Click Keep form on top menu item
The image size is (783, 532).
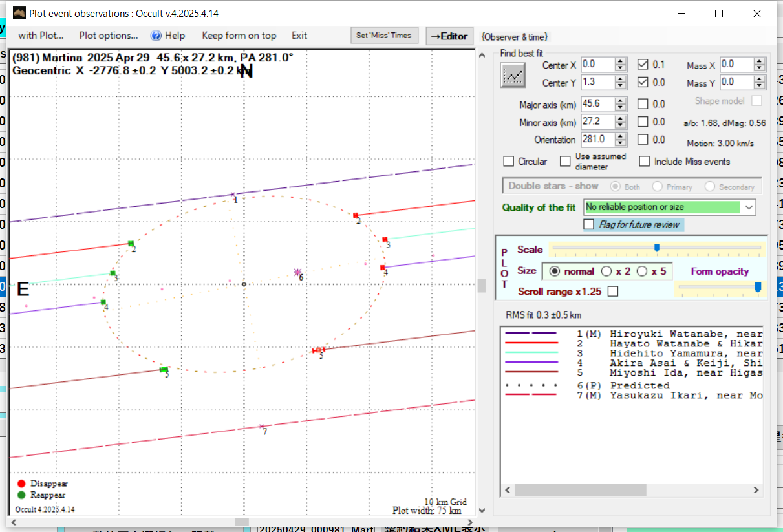coord(239,36)
